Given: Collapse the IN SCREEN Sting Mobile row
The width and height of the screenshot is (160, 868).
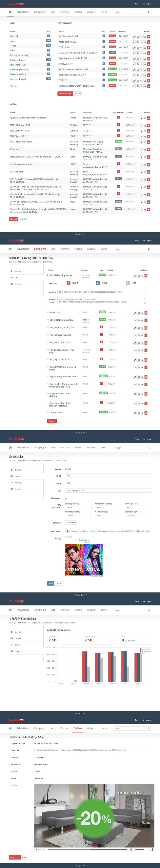Looking at the screenshot, I should 48,275.
